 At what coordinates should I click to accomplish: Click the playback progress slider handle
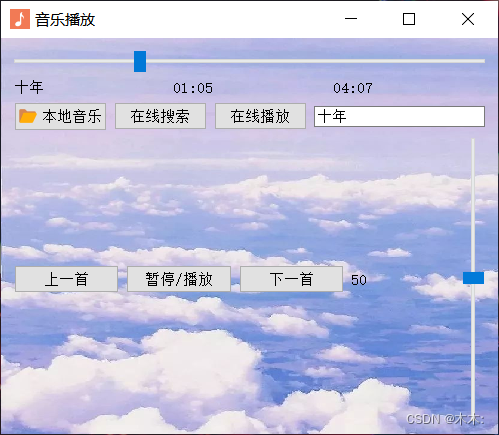[x=140, y=61]
